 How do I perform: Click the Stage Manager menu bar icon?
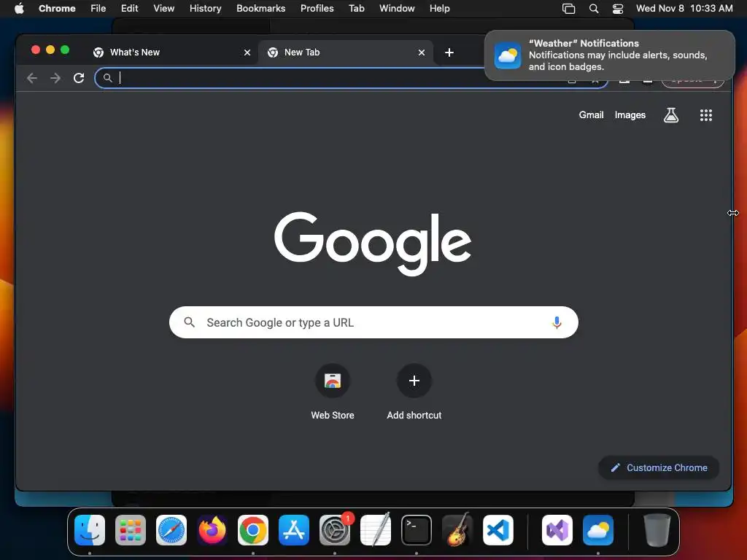coord(568,9)
